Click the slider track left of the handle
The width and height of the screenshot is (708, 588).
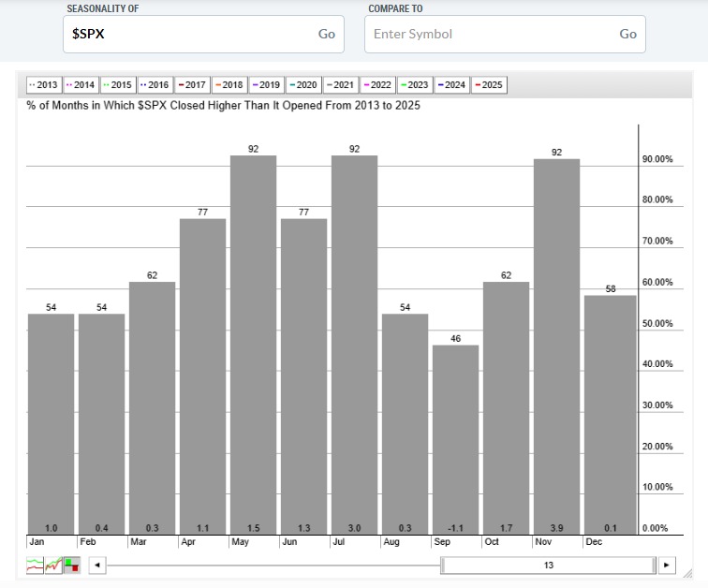[272, 566]
